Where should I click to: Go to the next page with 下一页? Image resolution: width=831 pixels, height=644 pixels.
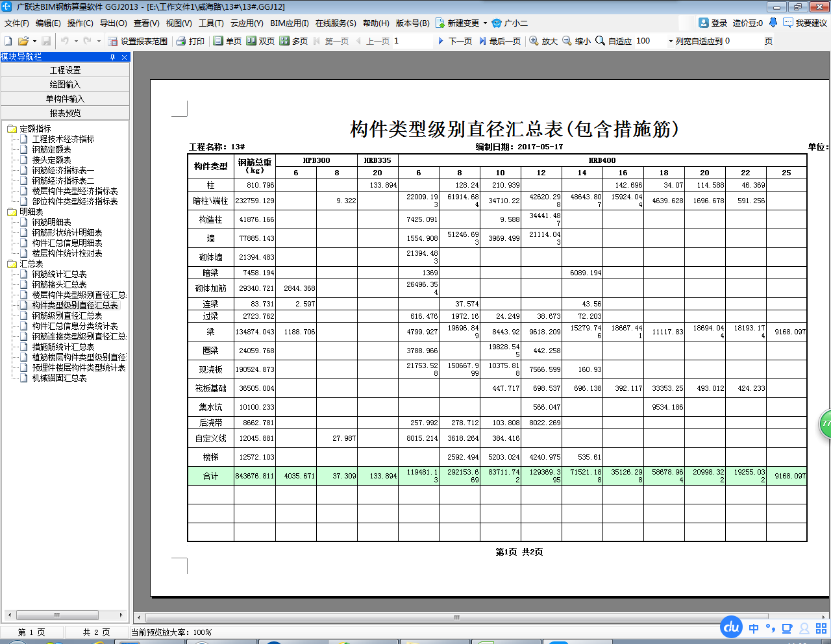click(454, 41)
